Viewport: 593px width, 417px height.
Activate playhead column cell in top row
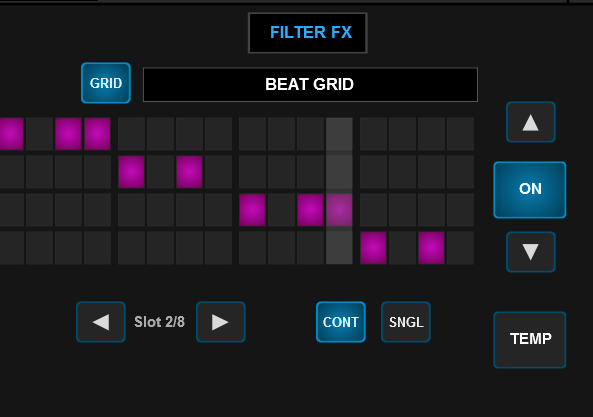pos(339,134)
